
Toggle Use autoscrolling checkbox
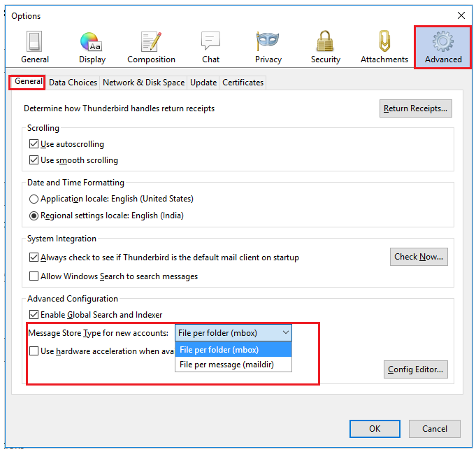coord(34,143)
